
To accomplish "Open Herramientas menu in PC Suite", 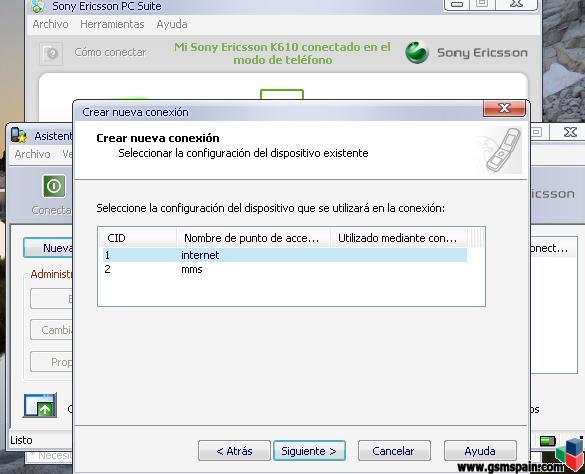I will (x=112, y=24).
